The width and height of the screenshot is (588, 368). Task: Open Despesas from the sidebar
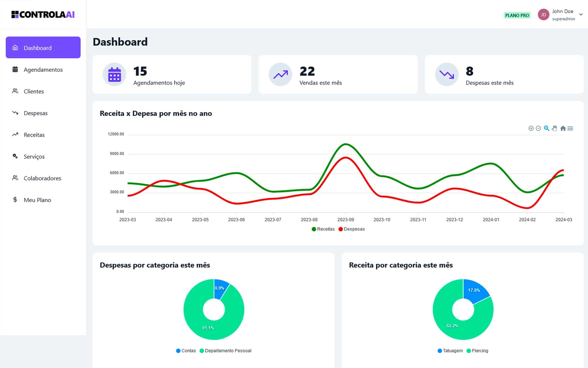click(43, 113)
